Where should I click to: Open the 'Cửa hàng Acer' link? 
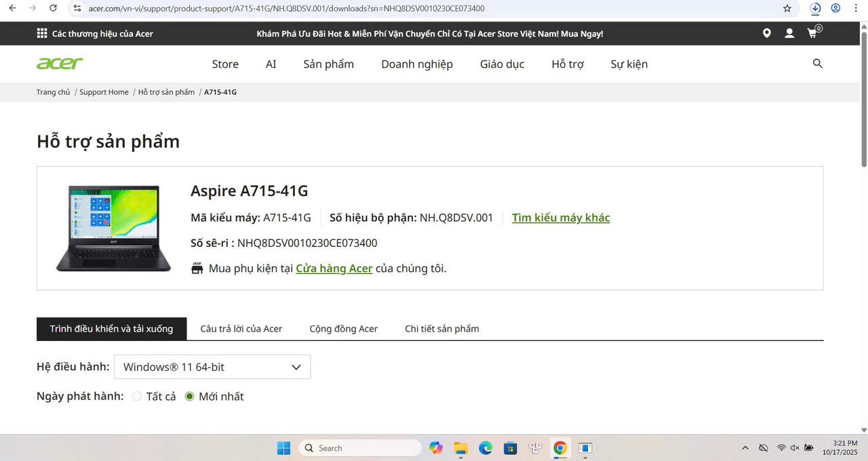[x=334, y=268]
